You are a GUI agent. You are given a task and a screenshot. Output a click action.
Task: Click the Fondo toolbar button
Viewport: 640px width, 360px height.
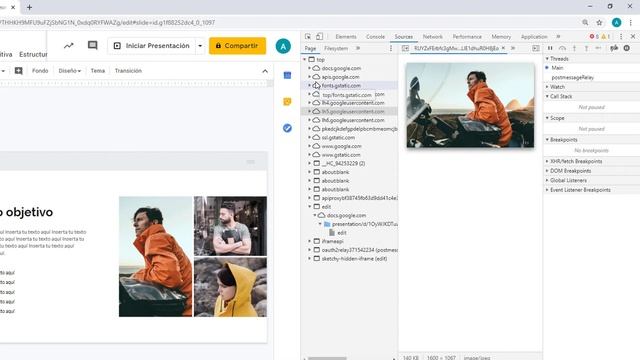click(x=40, y=71)
